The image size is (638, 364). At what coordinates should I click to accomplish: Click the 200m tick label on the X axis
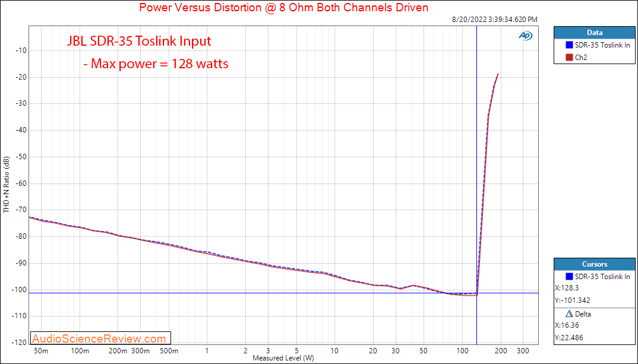(118, 351)
